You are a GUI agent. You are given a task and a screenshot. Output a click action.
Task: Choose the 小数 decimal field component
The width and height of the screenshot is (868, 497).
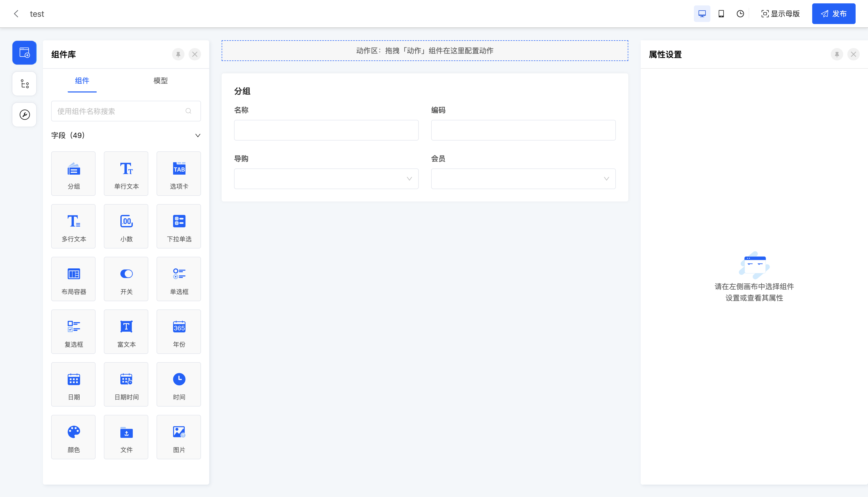pos(126,226)
